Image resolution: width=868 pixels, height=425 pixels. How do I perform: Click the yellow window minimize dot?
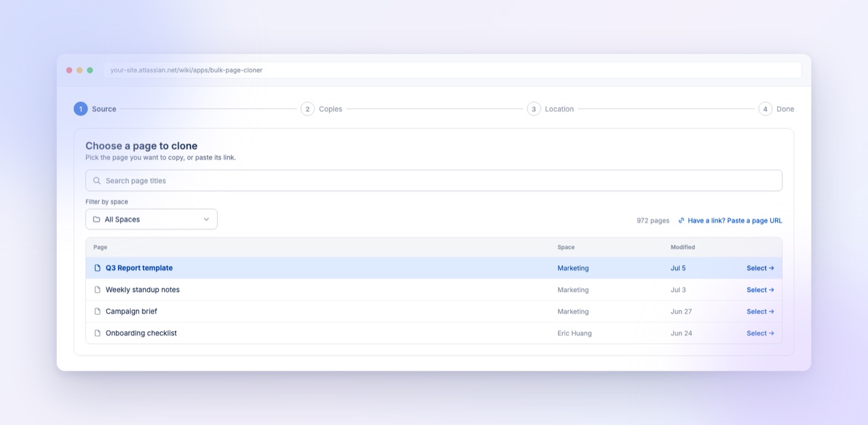79,70
